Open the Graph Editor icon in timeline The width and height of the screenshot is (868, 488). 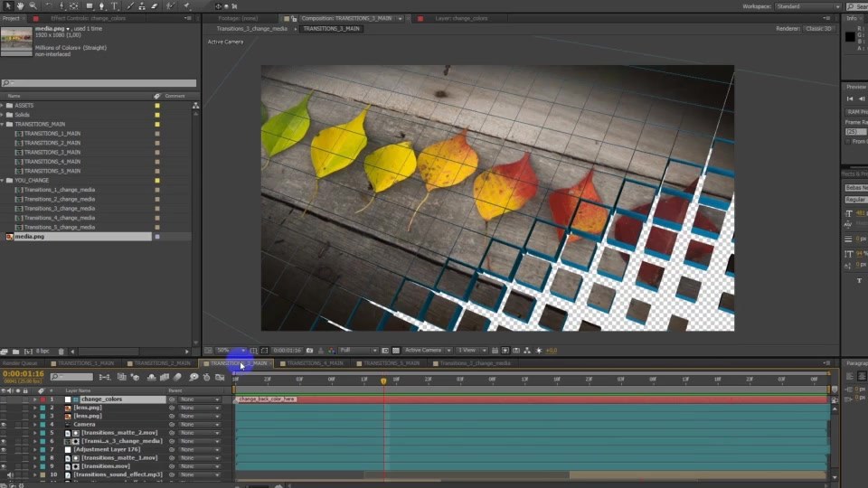click(x=220, y=377)
